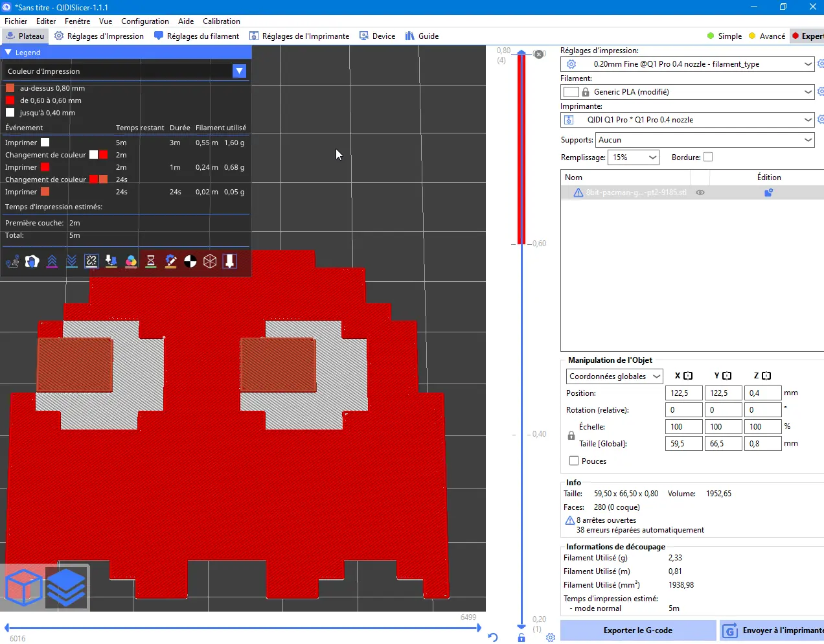Toggle custom G-code display (gear and pencil icon)
Image resolution: width=824 pixels, height=644 pixels.
click(x=170, y=261)
